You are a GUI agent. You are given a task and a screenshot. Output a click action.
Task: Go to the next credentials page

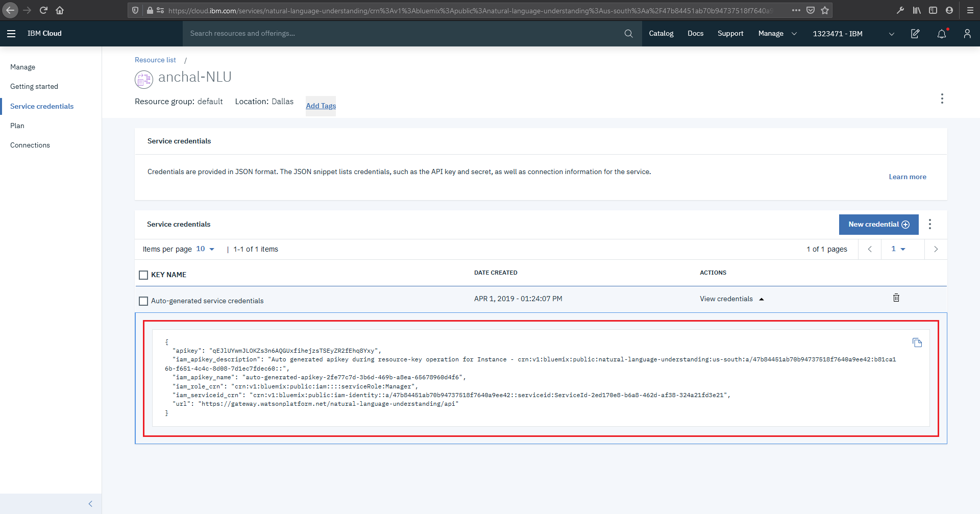tap(936, 249)
